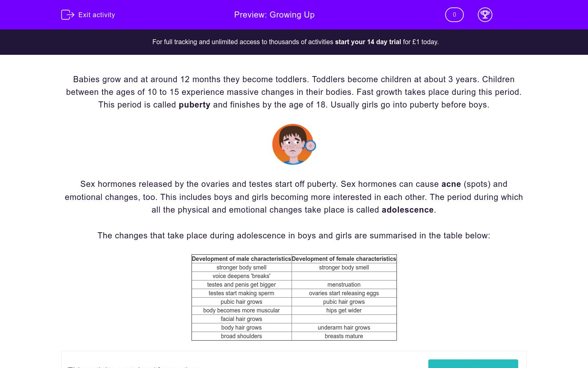The image size is (588, 368).
Task: Select the female characteristics column header
Action: point(344,259)
